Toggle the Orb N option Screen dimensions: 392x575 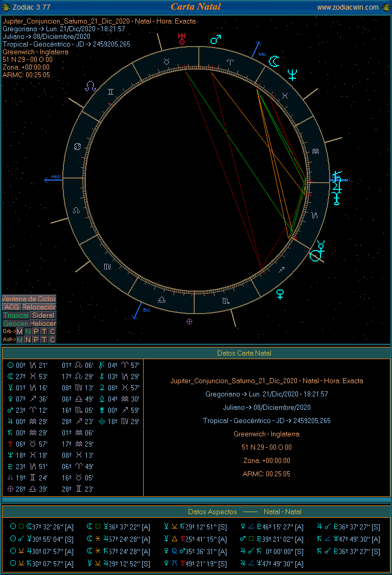[28, 331]
